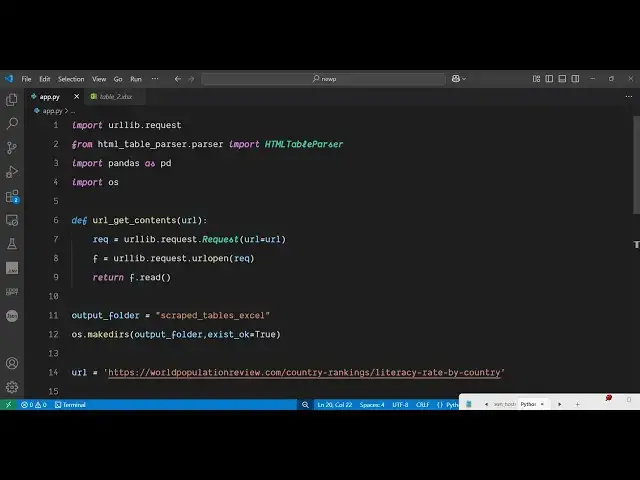Open the Edit menu

(44, 79)
